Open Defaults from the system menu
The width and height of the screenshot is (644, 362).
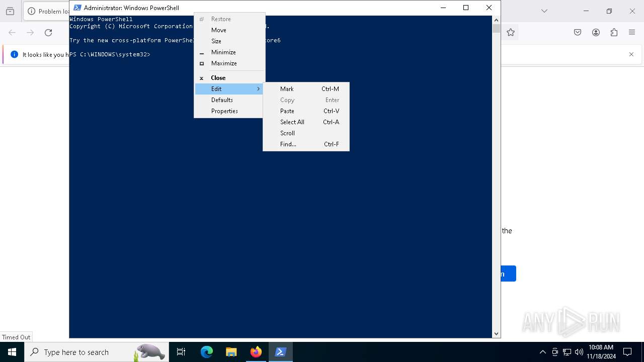click(x=229, y=100)
